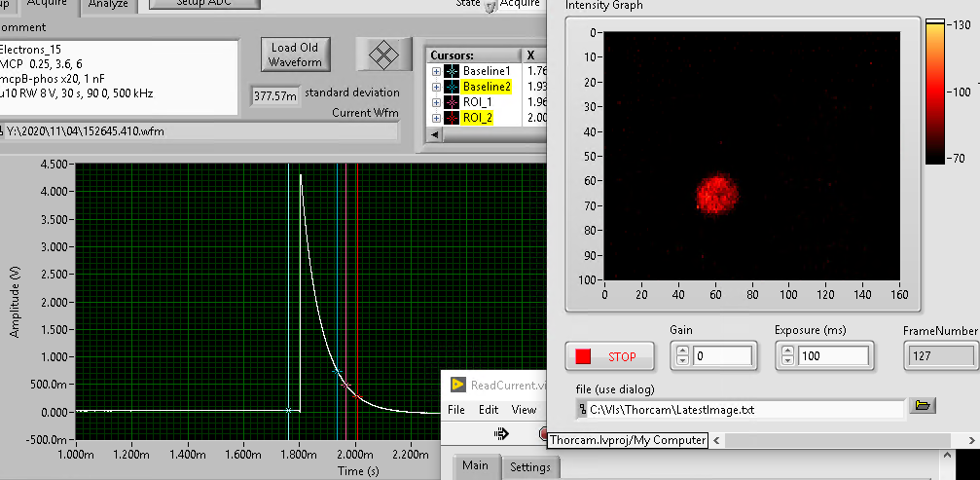Click the file path type glyph
The height and width of the screenshot is (480, 980).
[582, 410]
